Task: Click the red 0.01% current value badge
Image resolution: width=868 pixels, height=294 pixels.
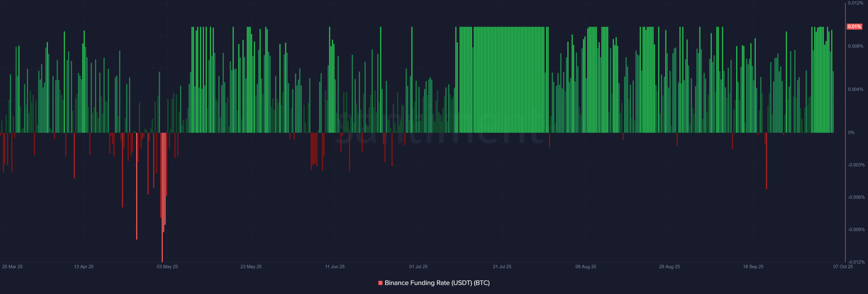Action: click(x=854, y=26)
